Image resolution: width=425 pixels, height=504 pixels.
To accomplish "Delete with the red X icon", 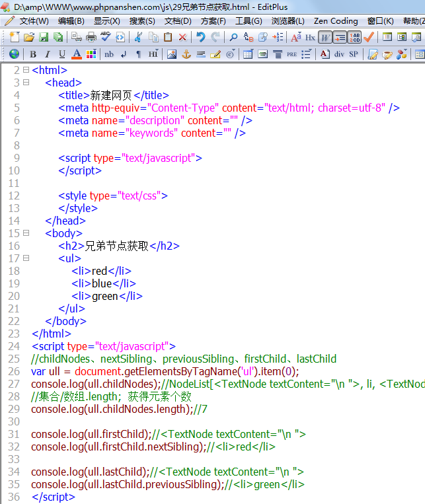I will 182,37.
